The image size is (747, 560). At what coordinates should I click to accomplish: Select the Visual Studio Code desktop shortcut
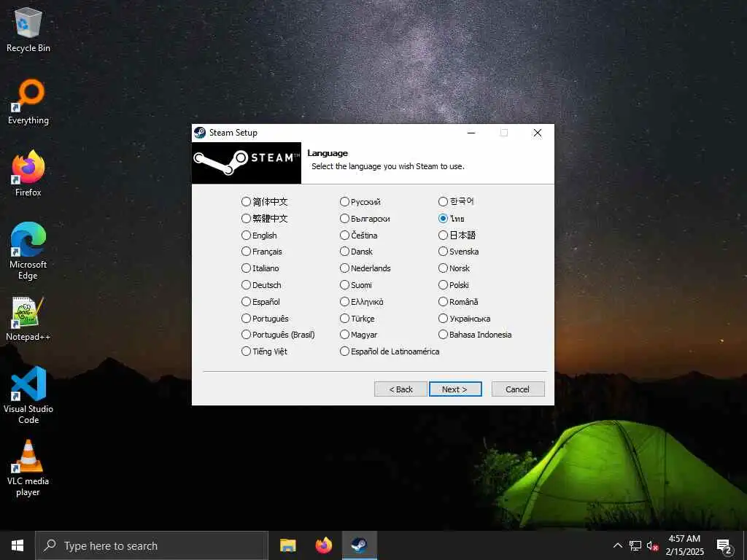[x=28, y=395]
